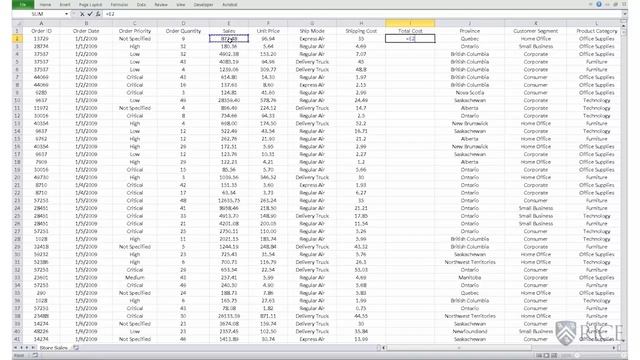Screen dimensions: 640x360
Task: Confirm the formula with the checkmark icon
Action: point(90,14)
